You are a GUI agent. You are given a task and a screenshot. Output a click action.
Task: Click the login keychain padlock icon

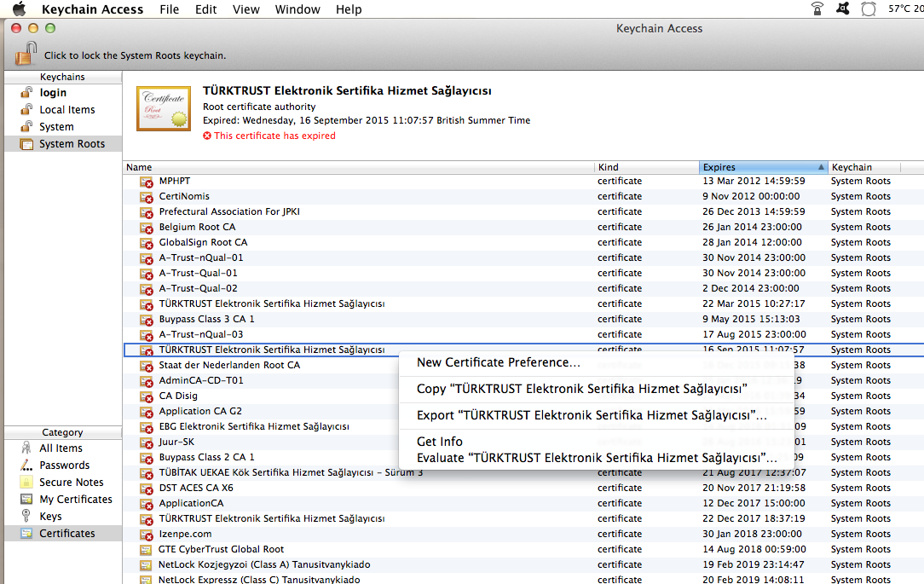click(x=26, y=92)
